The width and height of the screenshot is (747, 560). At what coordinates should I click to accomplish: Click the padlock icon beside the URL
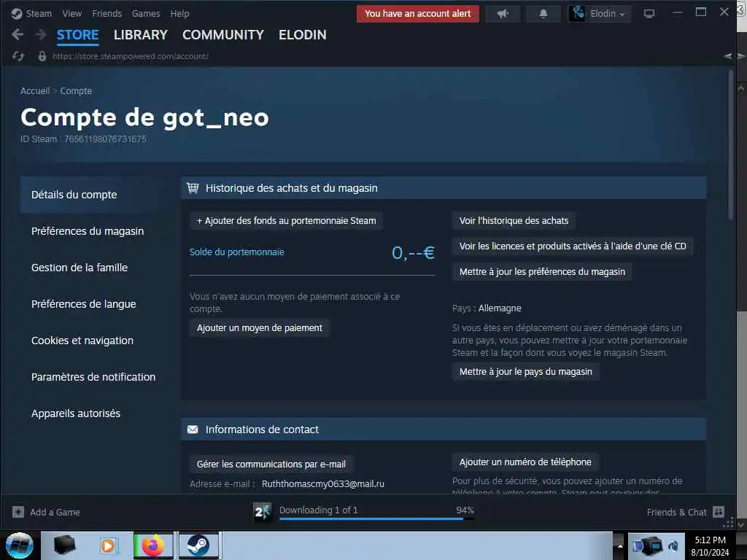[42, 56]
